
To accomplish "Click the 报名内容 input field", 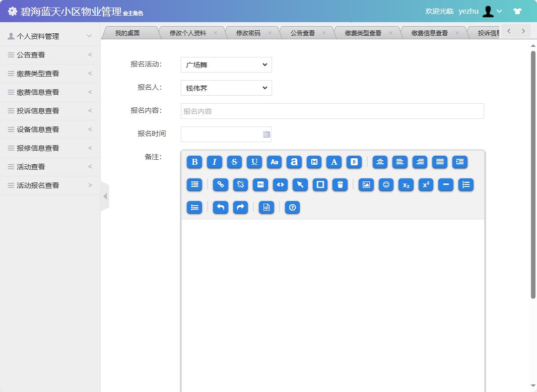I will pyautogui.click(x=331, y=111).
